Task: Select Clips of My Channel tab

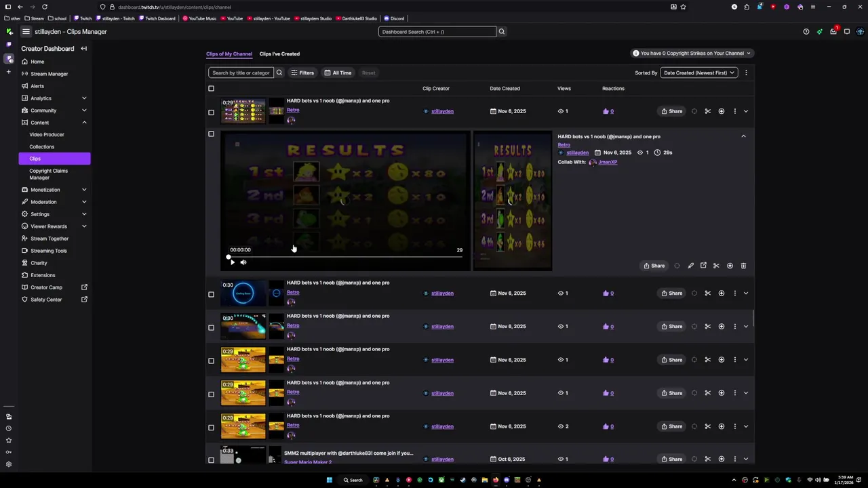Action: 229,54
